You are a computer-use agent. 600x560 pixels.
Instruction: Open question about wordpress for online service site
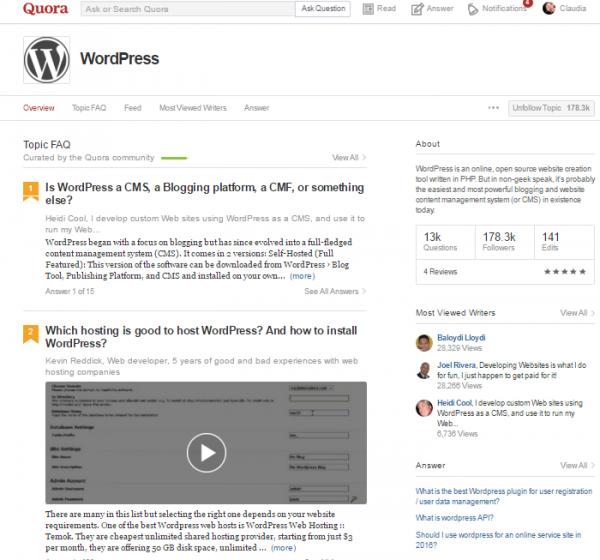tap(498, 540)
